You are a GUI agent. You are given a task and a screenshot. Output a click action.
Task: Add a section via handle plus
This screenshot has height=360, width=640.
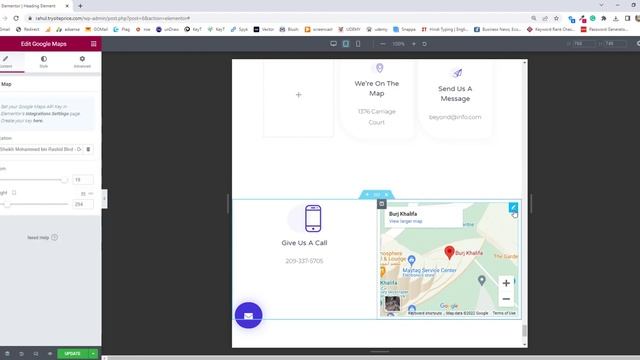(367, 195)
